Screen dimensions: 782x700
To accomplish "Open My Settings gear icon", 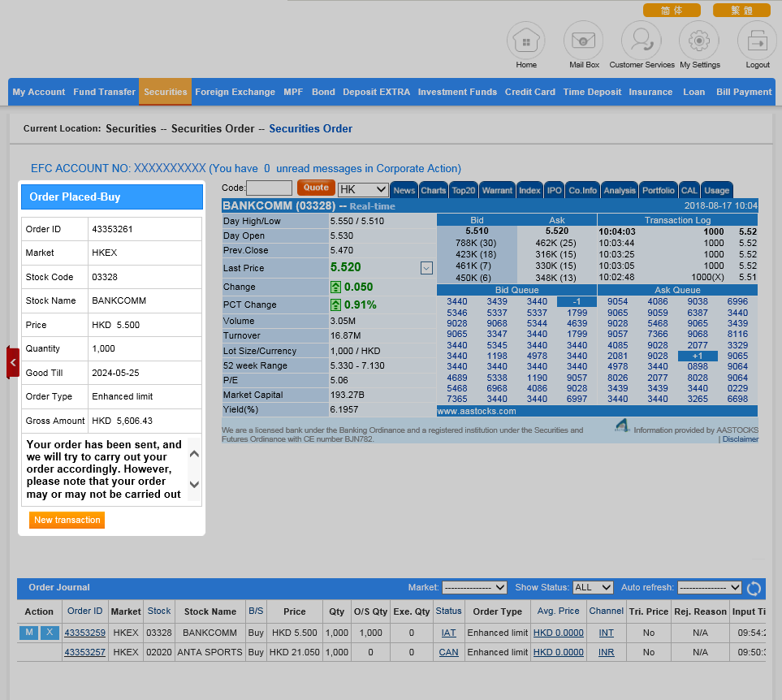I will point(699,40).
